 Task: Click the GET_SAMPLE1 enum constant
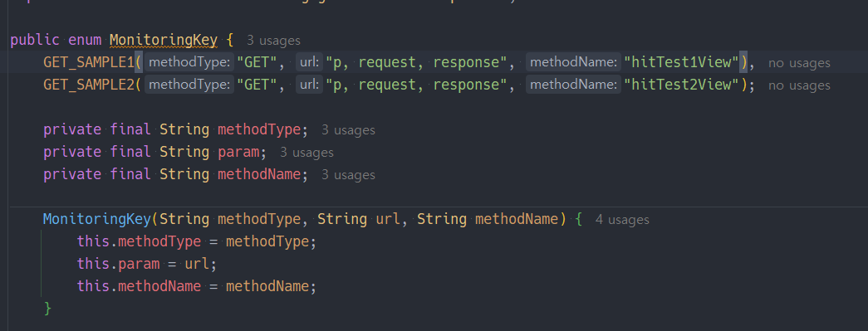[89, 62]
